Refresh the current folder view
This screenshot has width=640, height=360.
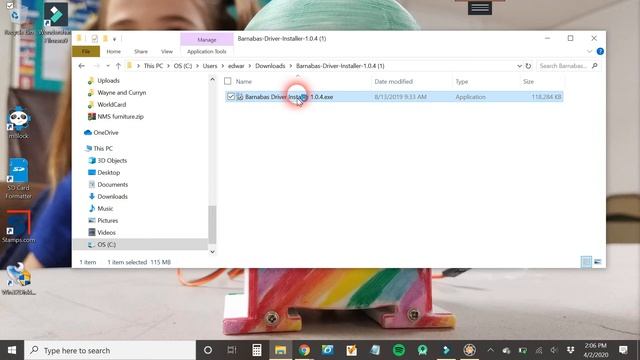point(528,66)
